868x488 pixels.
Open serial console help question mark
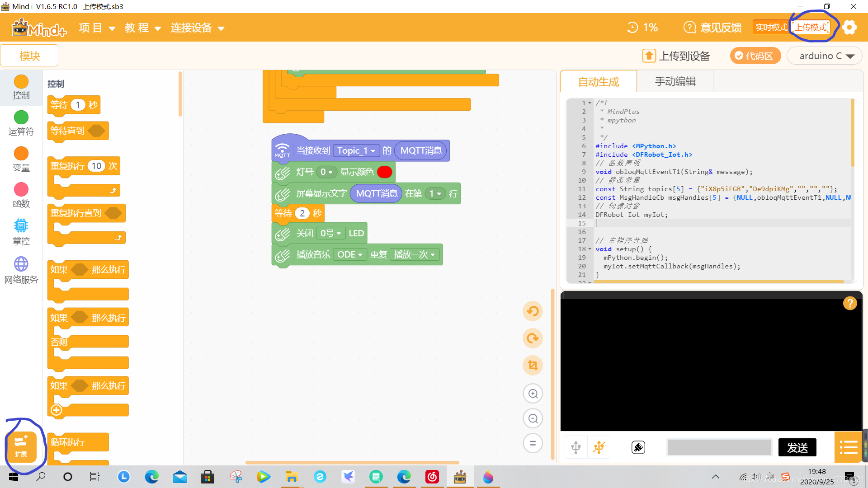[850, 303]
